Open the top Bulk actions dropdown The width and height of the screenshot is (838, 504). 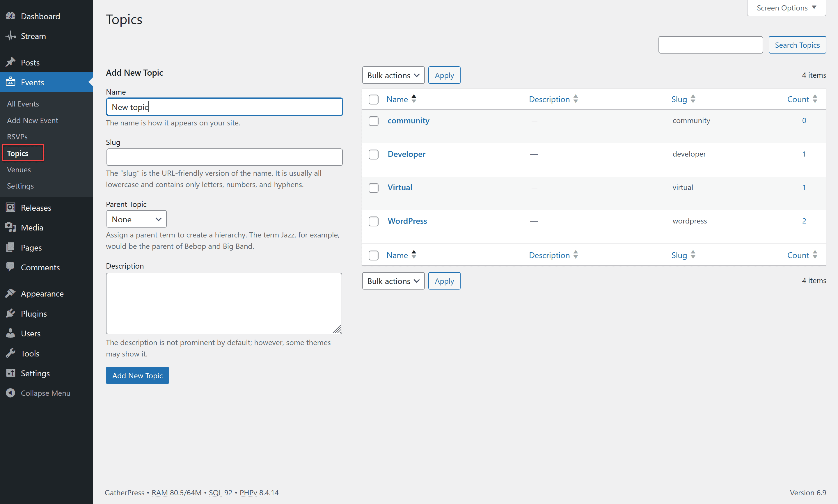tap(393, 75)
